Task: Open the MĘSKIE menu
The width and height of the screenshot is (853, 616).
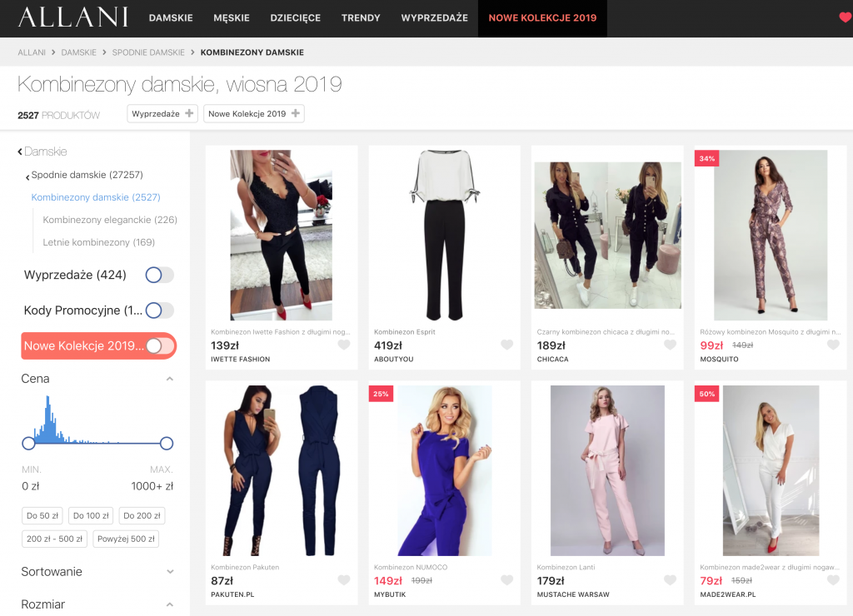Action: point(232,18)
